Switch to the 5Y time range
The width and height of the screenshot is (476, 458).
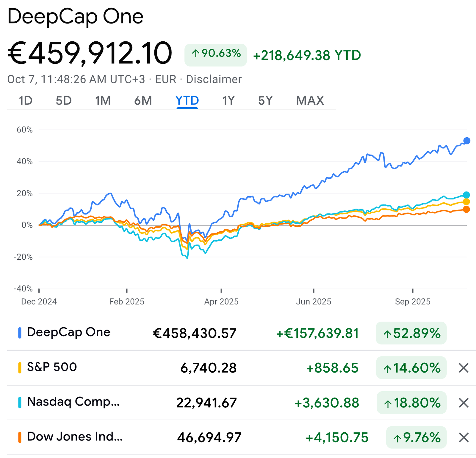(265, 101)
